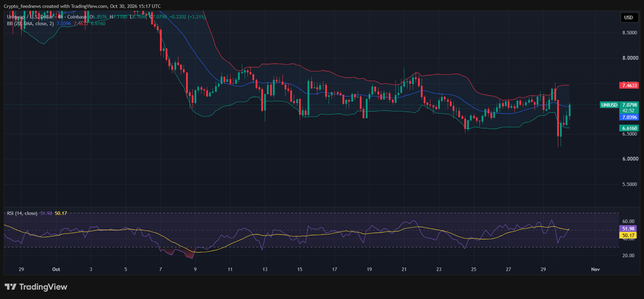Click the 20.00 RSI scale label
Image resolution: width=644 pixels, height=299 pixels.
coord(628,256)
